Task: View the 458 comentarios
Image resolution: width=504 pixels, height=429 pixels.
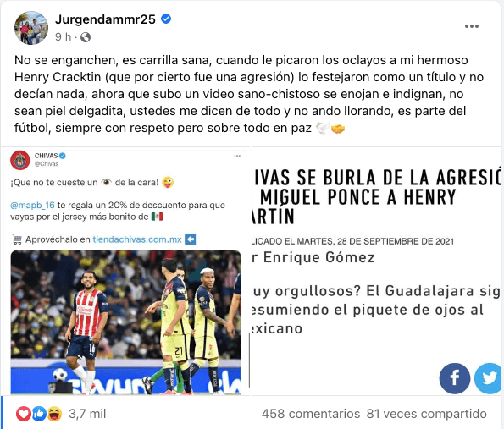Action: pyautogui.click(x=311, y=414)
